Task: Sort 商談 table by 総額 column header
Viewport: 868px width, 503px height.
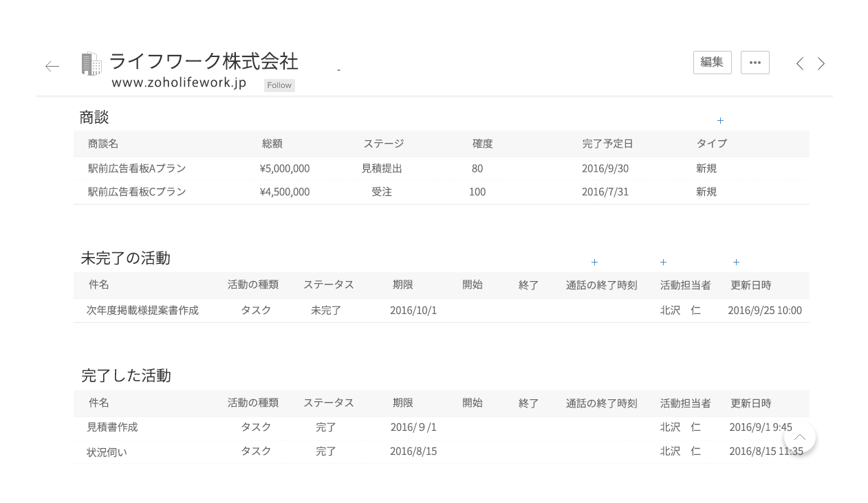Action: click(x=272, y=144)
